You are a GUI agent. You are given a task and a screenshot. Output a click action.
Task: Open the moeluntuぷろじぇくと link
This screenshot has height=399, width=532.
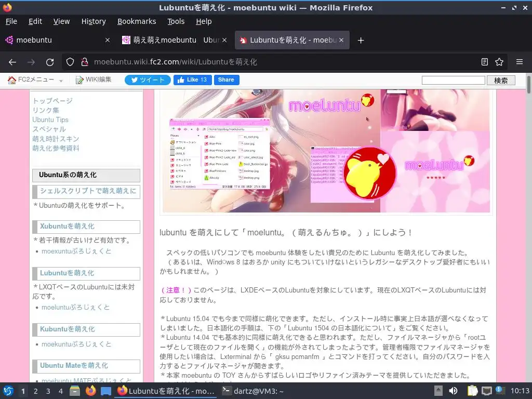pos(76,308)
